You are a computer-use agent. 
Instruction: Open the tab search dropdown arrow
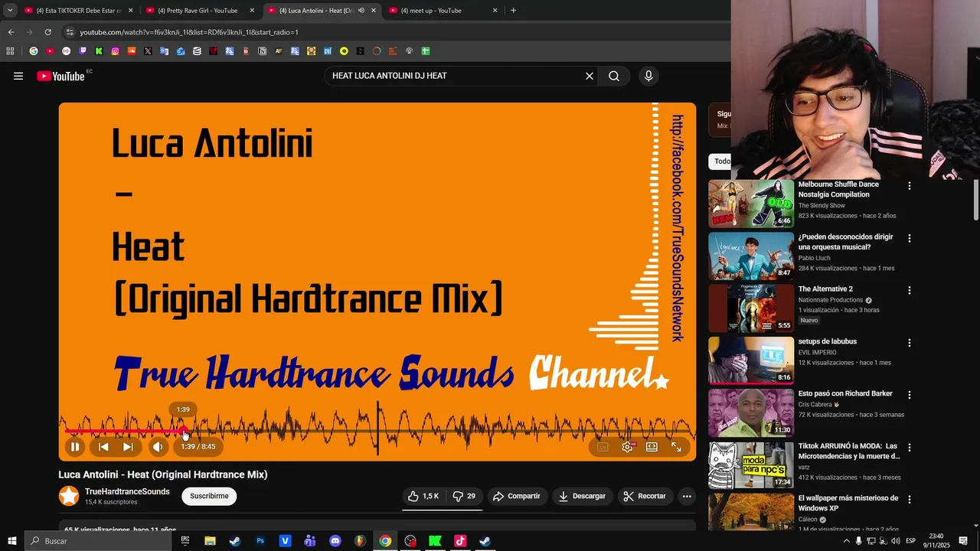click(10, 11)
